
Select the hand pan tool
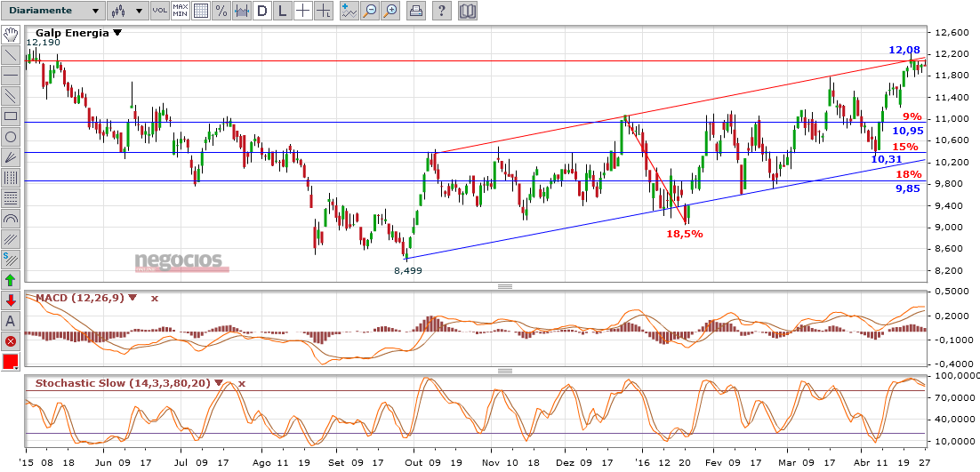(11, 35)
